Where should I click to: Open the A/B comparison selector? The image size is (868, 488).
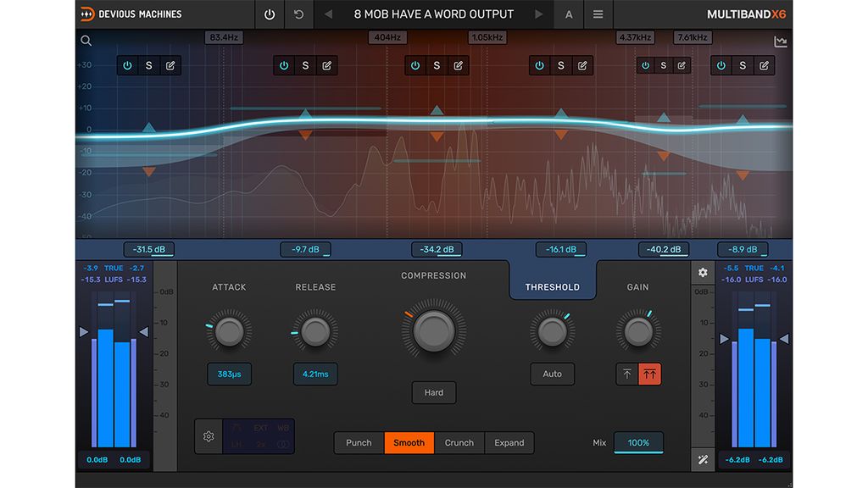click(569, 14)
